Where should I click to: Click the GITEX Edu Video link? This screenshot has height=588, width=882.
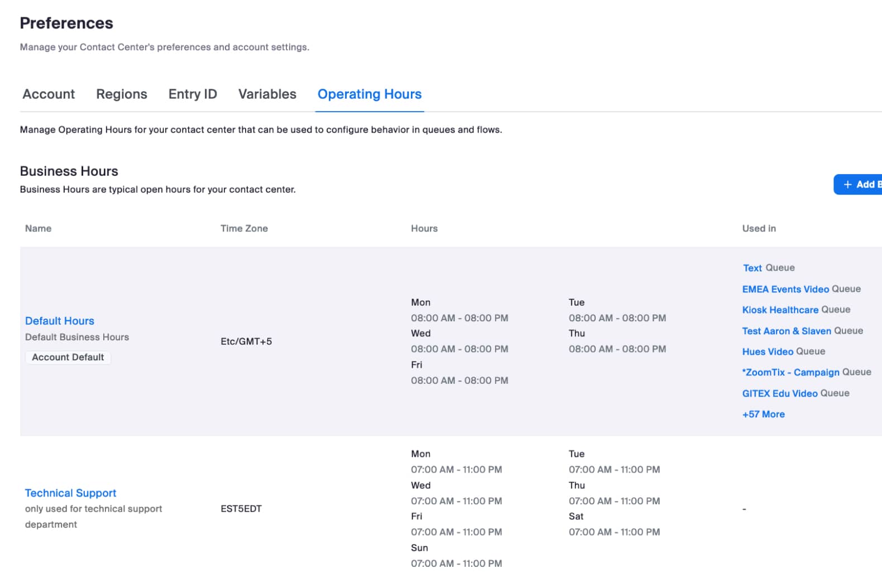780,393
